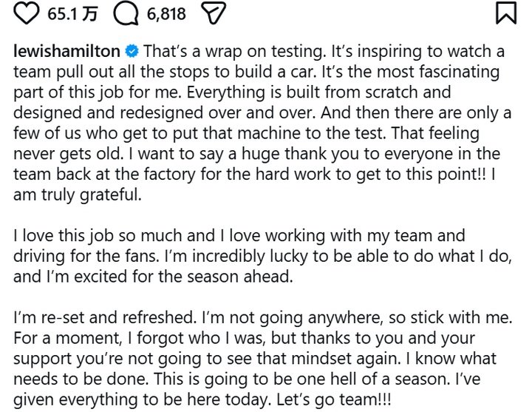Screen dimensions: 532x412
Task: Click the phrase "so stick with me."
Action: [x=459, y=318]
